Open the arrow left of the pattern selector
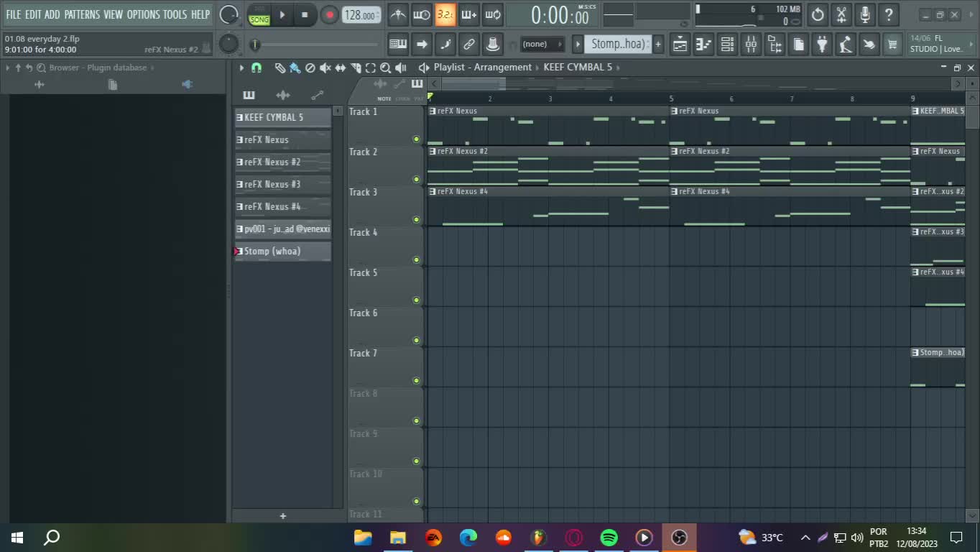This screenshot has width=980, height=552. [x=578, y=45]
